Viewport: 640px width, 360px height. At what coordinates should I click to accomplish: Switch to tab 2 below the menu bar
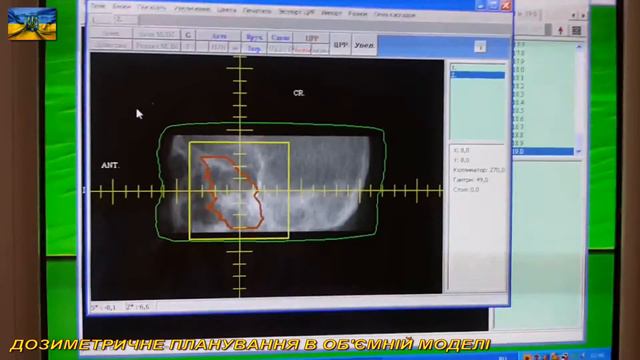pos(124,19)
